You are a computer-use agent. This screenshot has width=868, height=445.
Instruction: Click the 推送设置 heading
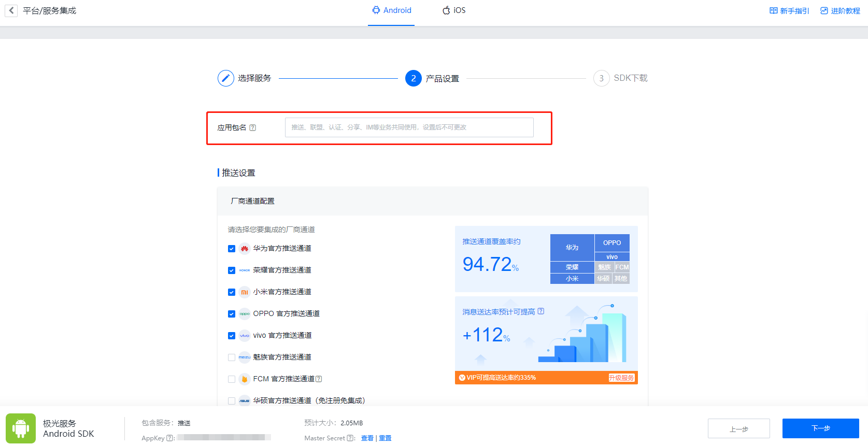238,173
